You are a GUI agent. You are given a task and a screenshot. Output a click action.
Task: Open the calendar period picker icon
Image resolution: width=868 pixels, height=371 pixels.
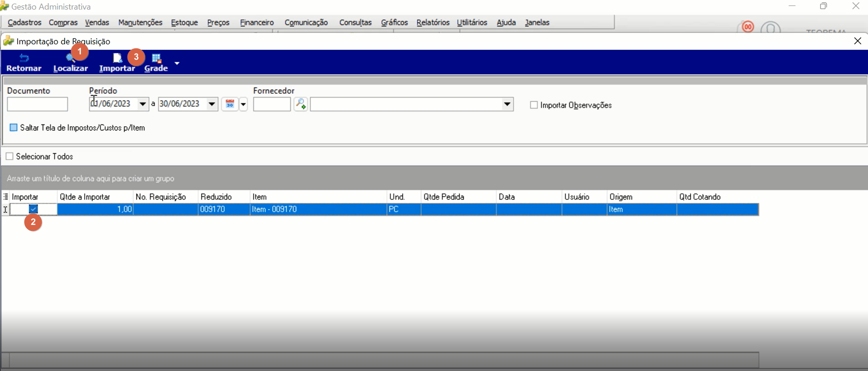pos(230,104)
